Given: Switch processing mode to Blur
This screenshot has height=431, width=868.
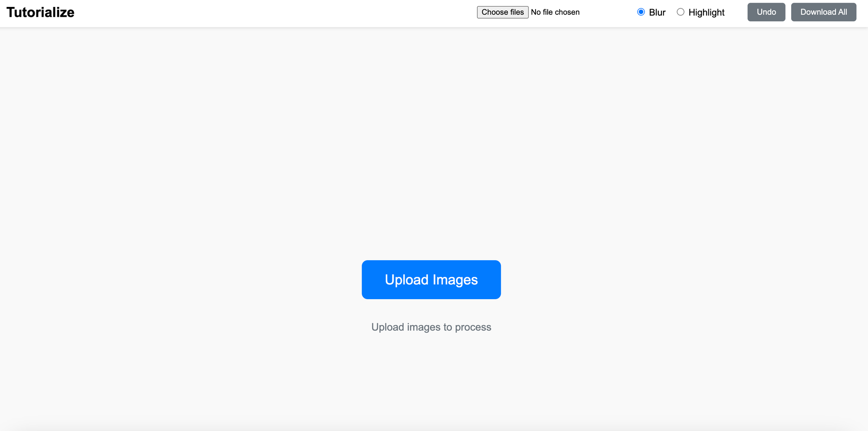Looking at the screenshot, I should 641,12.
